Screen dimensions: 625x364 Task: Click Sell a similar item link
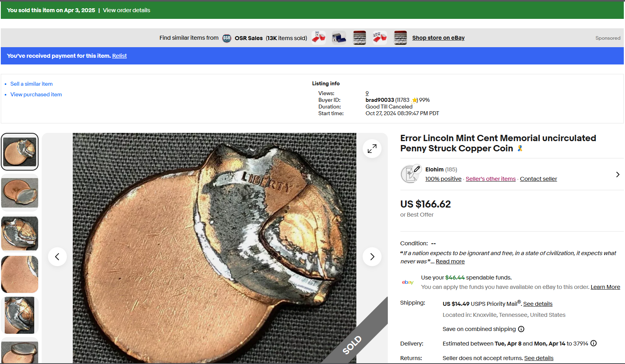click(31, 84)
